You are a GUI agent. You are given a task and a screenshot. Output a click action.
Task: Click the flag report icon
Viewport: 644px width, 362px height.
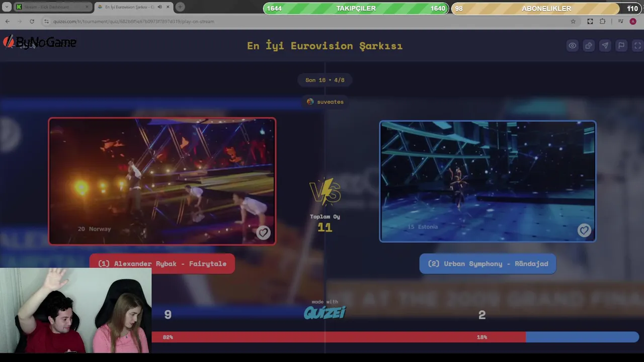tap(621, 46)
